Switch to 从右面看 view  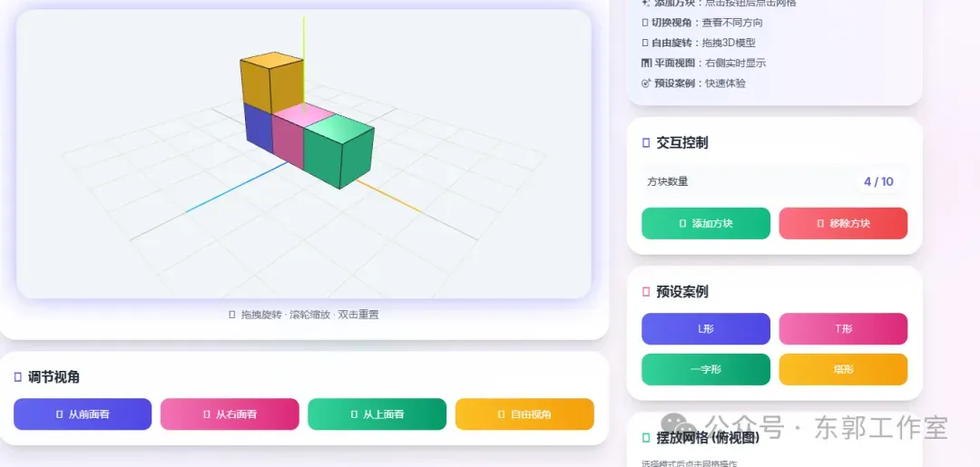[x=230, y=413]
